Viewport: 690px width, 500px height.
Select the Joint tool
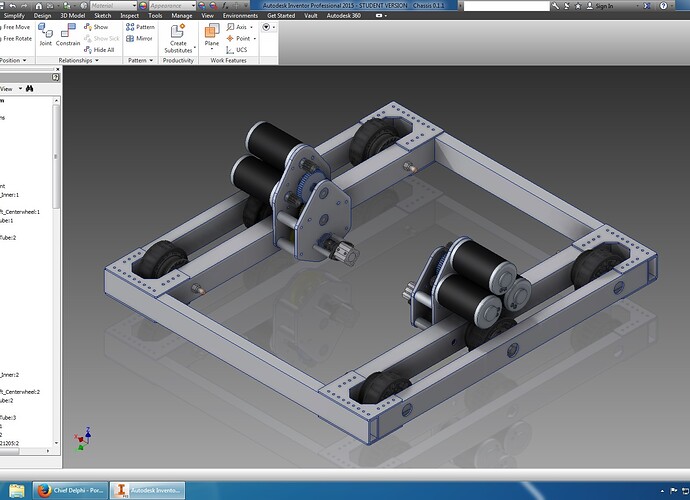click(45, 34)
